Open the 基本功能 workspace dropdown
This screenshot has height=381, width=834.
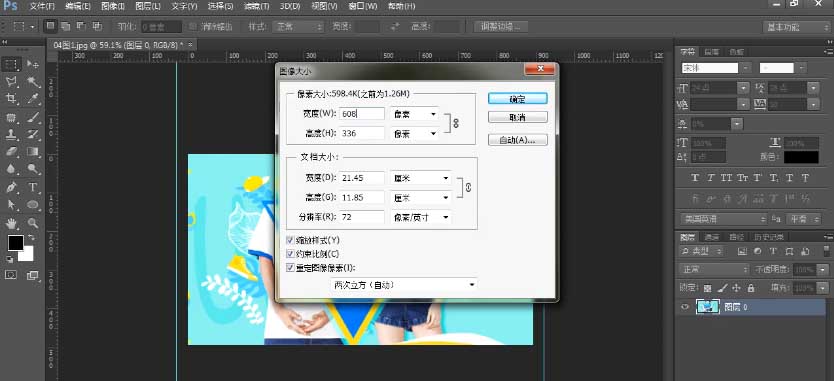796,27
